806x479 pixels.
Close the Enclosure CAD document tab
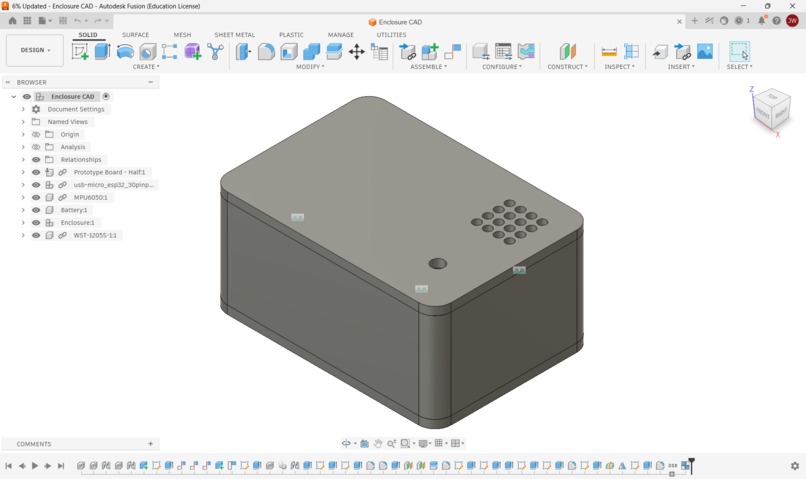(x=679, y=22)
